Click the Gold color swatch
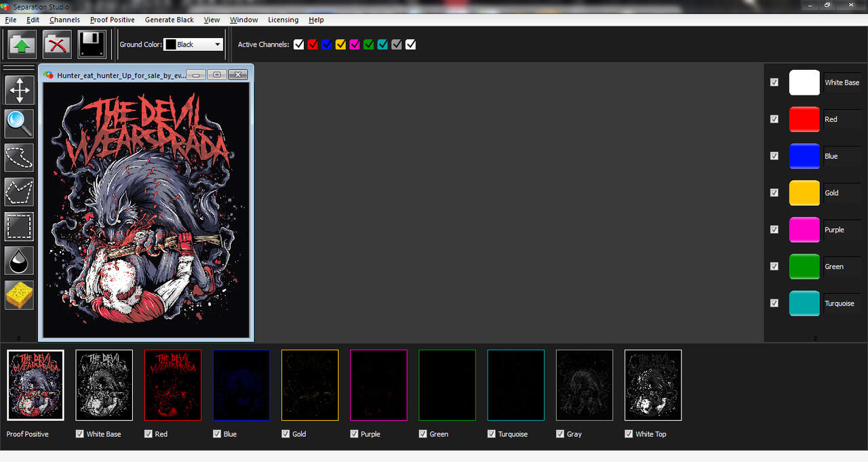 [x=804, y=193]
